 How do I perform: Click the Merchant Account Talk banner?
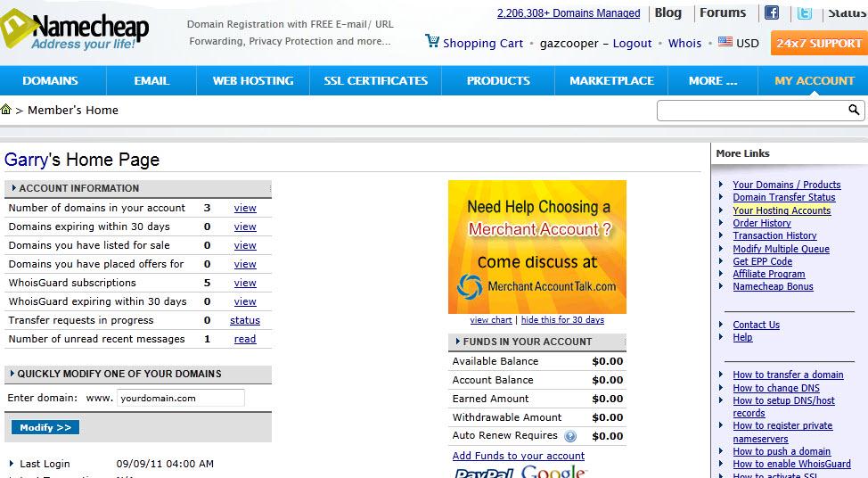(x=536, y=246)
